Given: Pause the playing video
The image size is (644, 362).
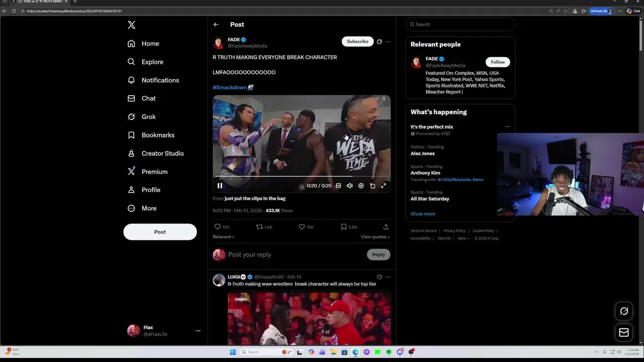Looking at the screenshot, I should point(220,186).
